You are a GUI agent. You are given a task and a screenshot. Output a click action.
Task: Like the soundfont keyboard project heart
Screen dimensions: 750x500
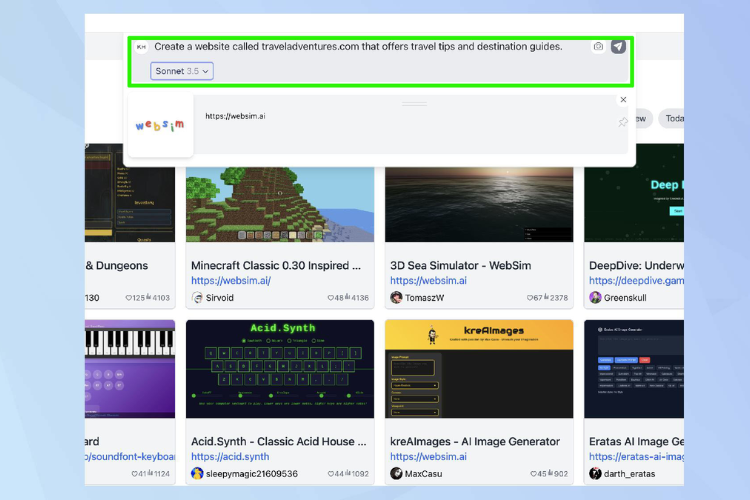pos(134,474)
